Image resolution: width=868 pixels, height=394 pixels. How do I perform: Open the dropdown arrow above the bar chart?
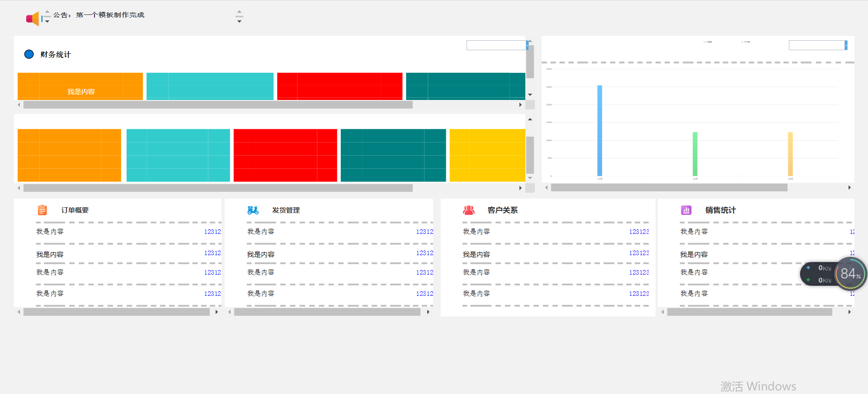(x=846, y=45)
